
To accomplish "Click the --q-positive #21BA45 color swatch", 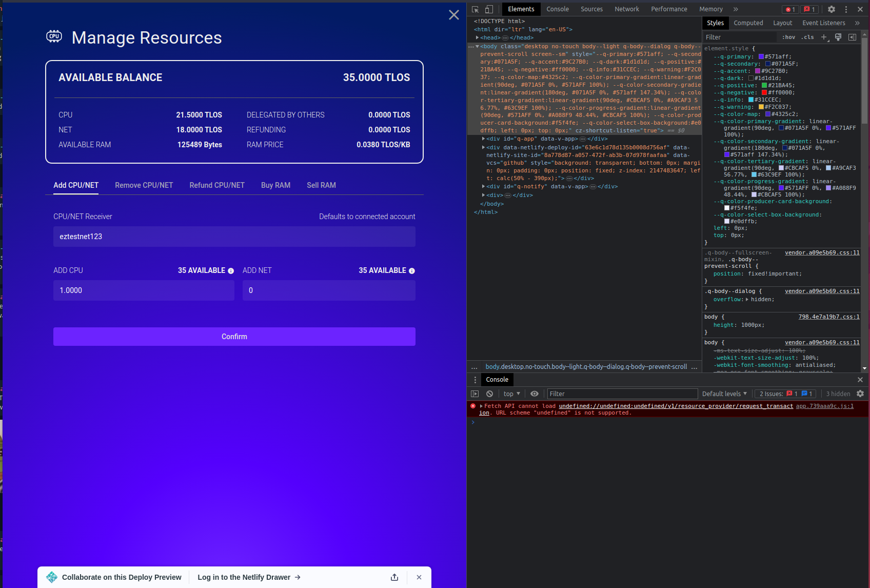I will (x=764, y=86).
